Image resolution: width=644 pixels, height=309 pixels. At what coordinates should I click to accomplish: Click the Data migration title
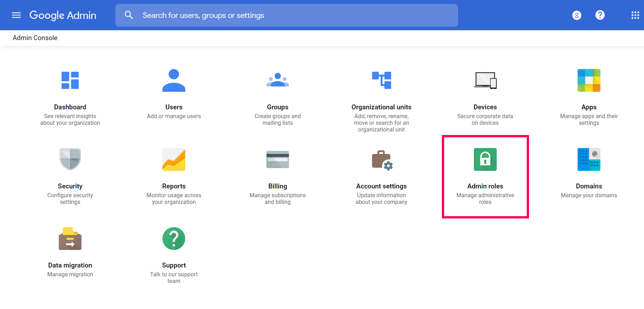pyautogui.click(x=70, y=265)
